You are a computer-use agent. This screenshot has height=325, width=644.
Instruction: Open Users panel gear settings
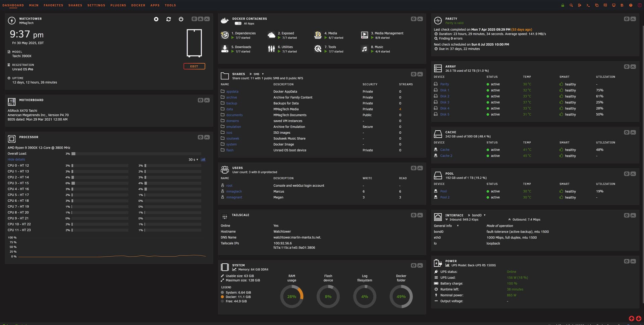pyautogui.click(x=414, y=168)
